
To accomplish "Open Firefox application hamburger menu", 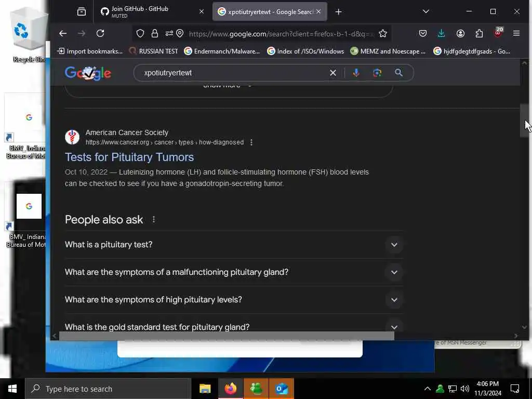I will [x=516, y=33].
